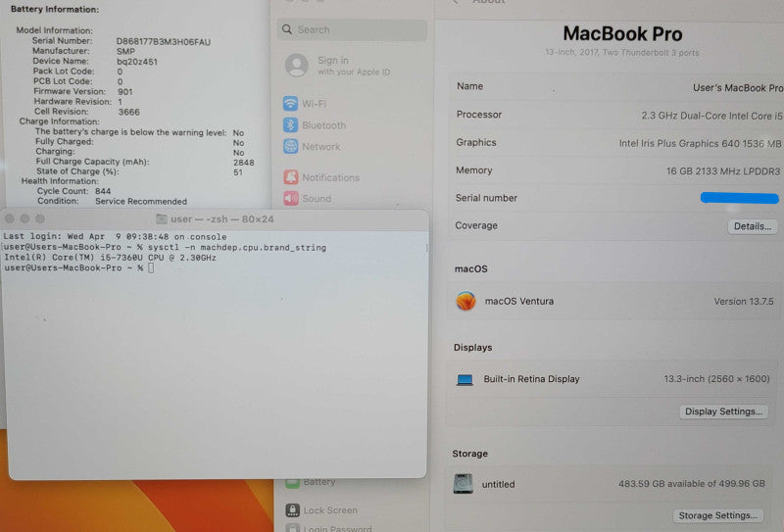Select Network label in settings sidebar
Image resolution: width=784 pixels, height=532 pixels.
321,147
